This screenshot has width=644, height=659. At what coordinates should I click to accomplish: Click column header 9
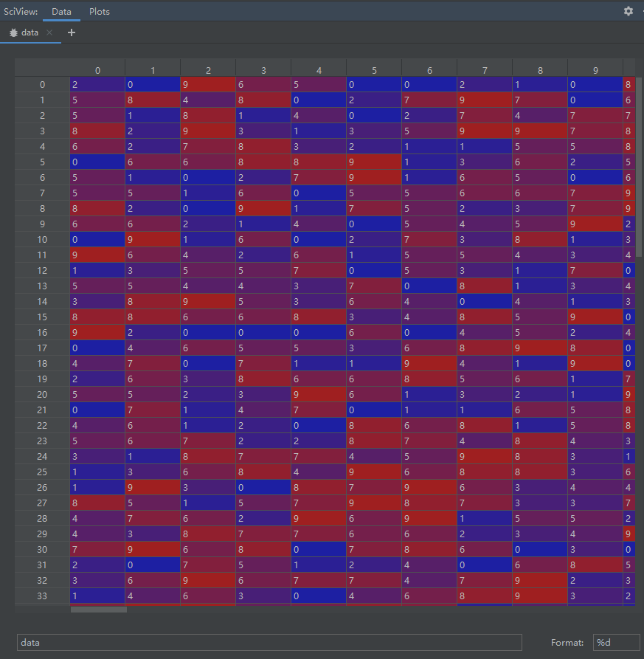pyautogui.click(x=595, y=70)
